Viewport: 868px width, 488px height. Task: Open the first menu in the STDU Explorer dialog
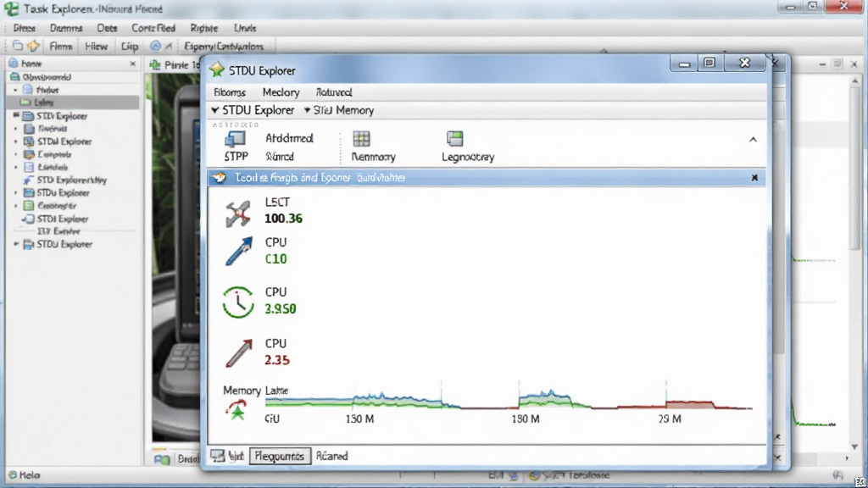tap(229, 92)
